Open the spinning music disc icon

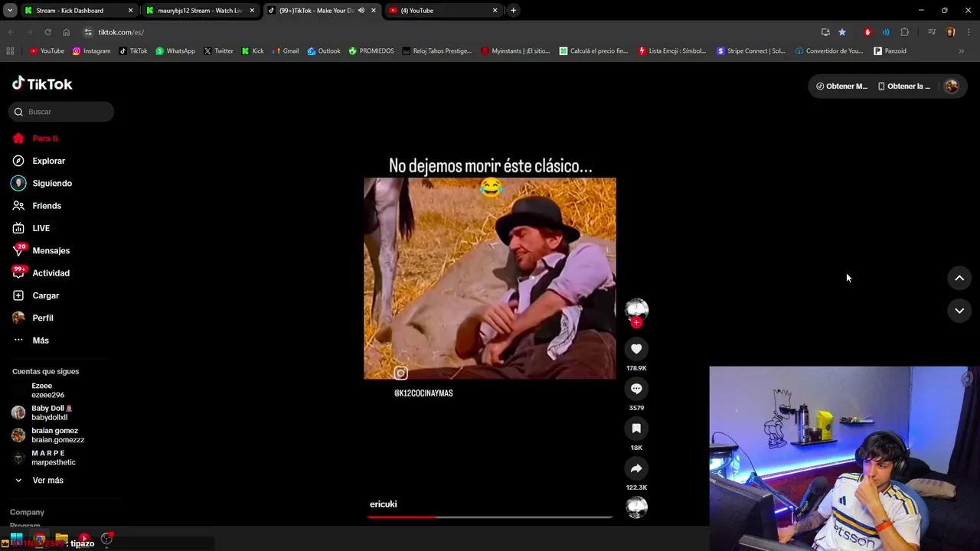636,507
